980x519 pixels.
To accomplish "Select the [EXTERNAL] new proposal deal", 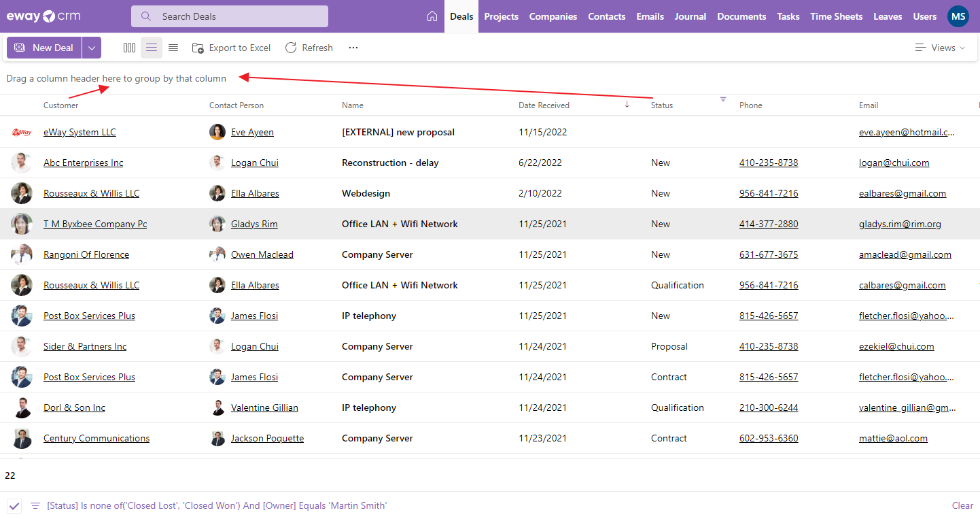I will pos(398,132).
